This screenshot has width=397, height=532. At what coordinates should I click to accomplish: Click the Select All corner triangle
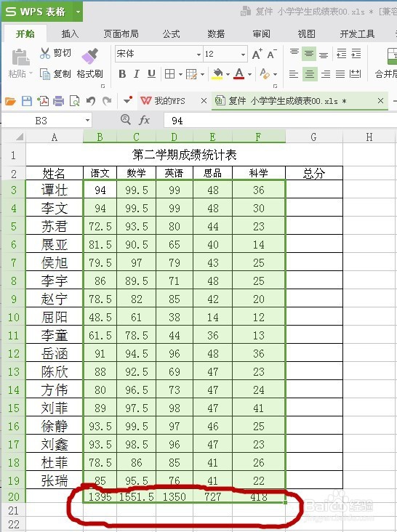[x=20, y=137]
